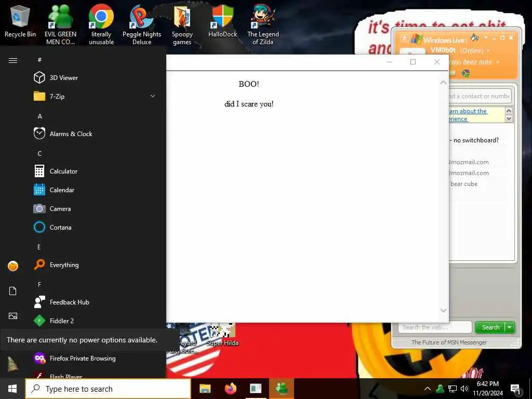This screenshot has width=532, height=399.
Task: Jump to letter C section header
Action: pyautogui.click(x=39, y=153)
